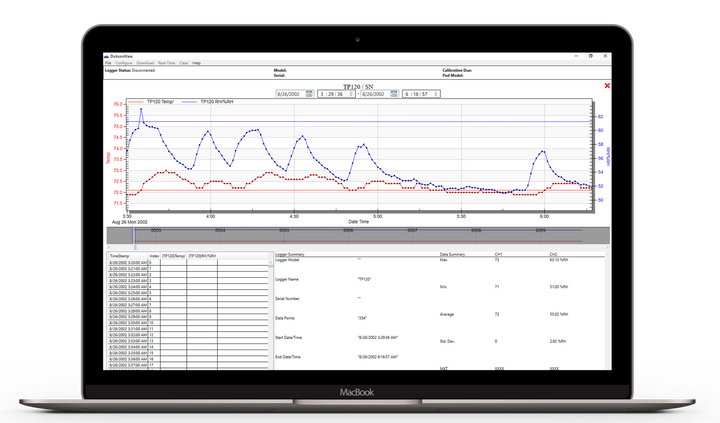
Task: Open the Configure menu
Action: click(x=124, y=63)
